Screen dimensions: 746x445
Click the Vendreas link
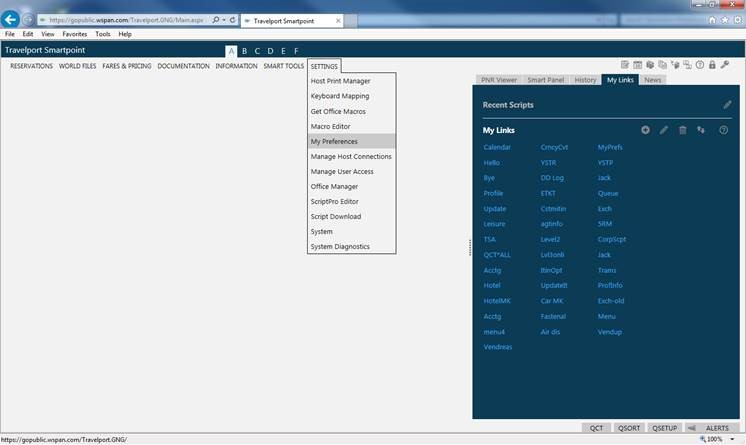point(498,347)
